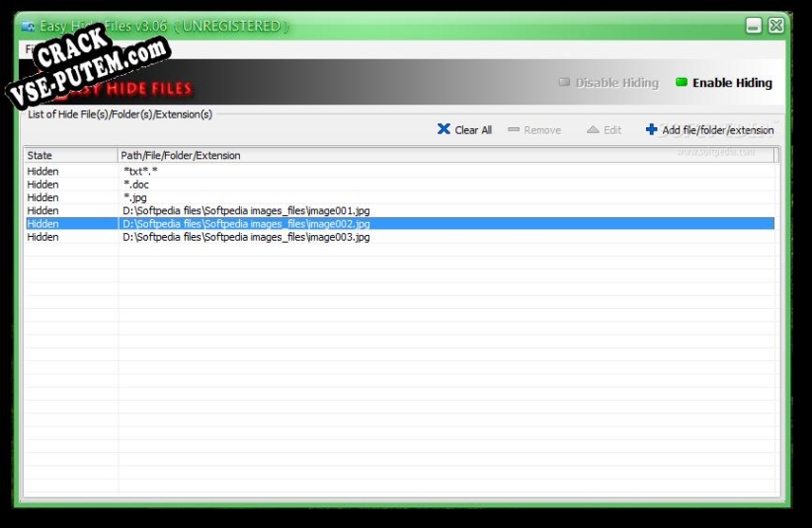
Task: Close the Easy Hide Files window
Action: (776, 25)
